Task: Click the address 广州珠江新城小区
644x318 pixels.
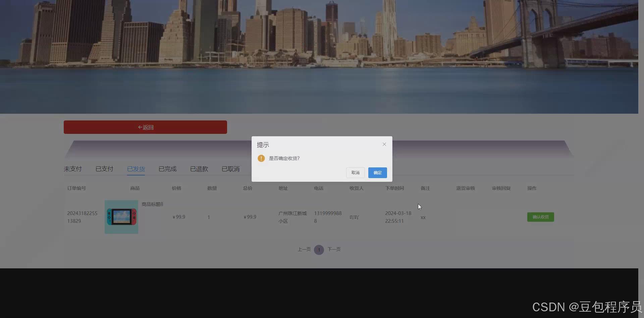Action: click(x=292, y=217)
